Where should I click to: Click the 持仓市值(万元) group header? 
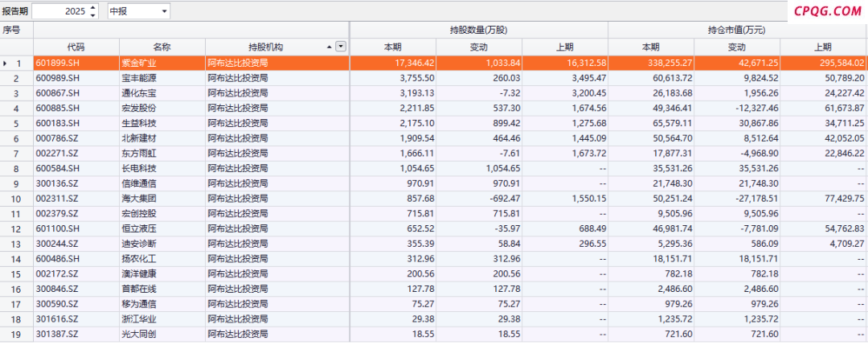coord(738,30)
